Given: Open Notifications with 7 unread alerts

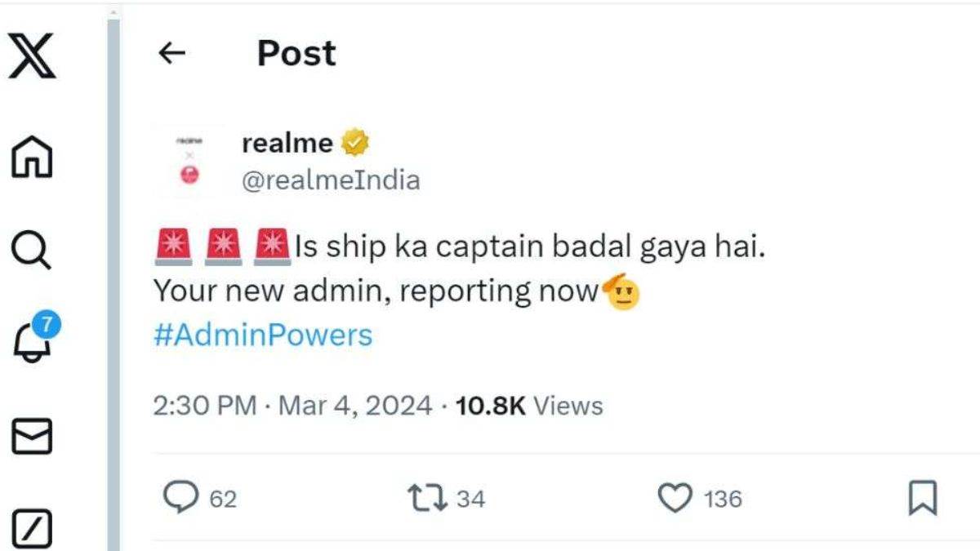Looking at the screenshot, I should click(x=33, y=343).
